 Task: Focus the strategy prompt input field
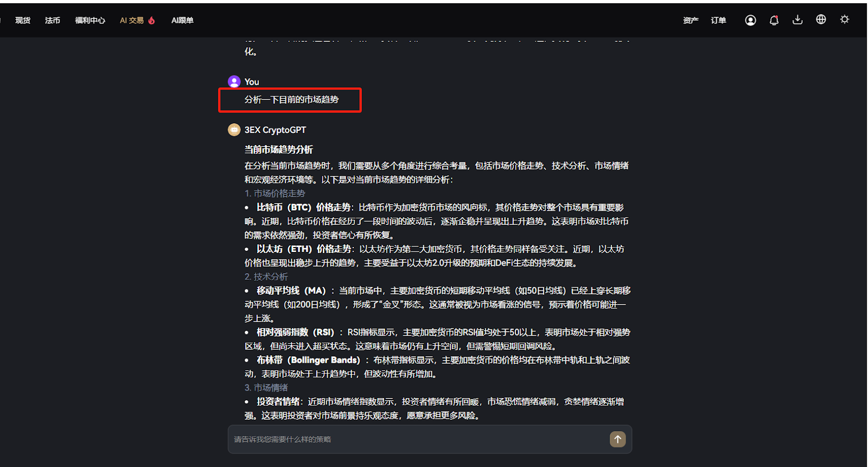(x=418, y=439)
